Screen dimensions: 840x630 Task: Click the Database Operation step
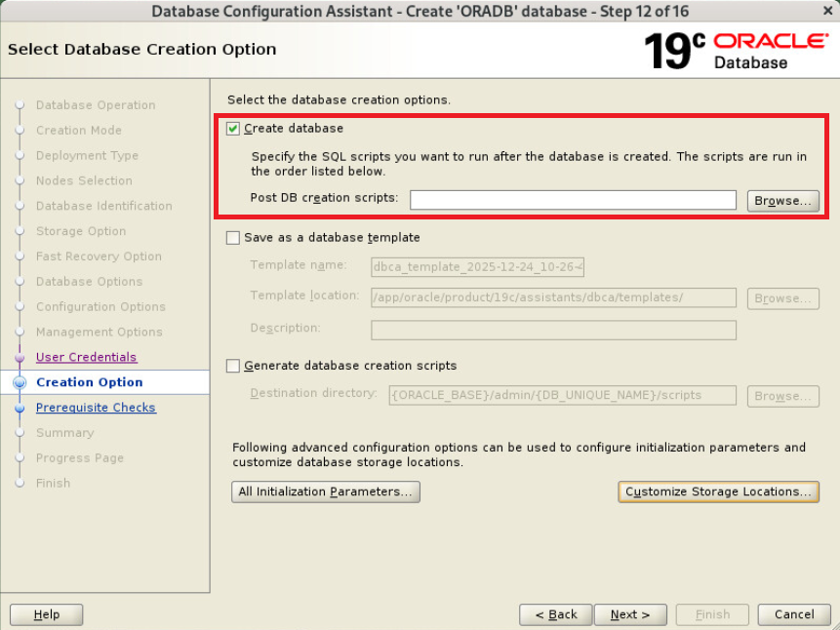pyautogui.click(x=96, y=105)
